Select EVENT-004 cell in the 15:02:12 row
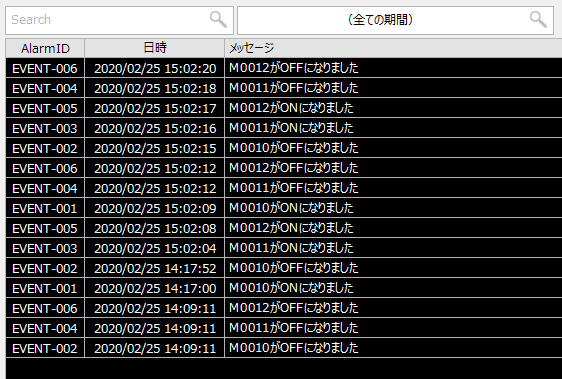Image resolution: width=562 pixels, height=379 pixels. [x=45, y=188]
